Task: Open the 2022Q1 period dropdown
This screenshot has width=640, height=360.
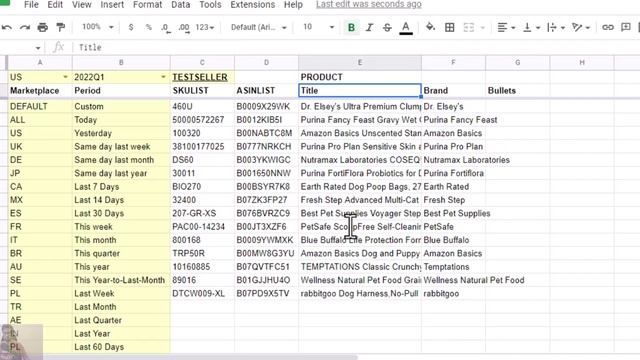Action: pyautogui.click(x=163, y=77)
